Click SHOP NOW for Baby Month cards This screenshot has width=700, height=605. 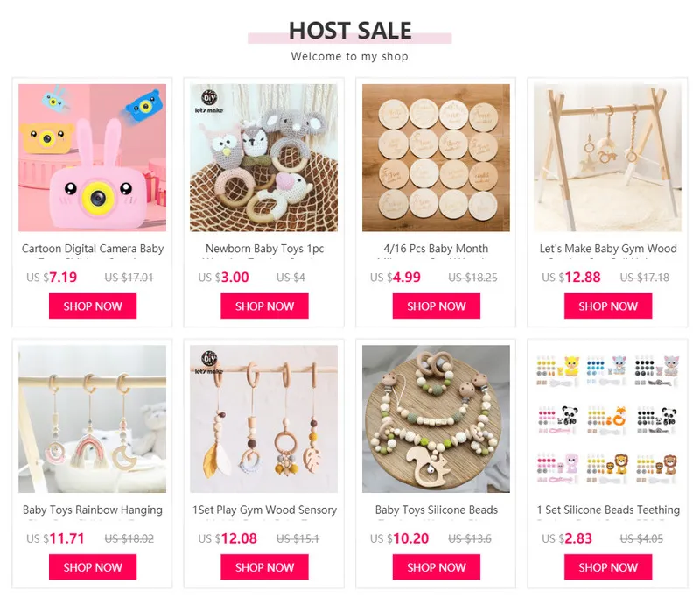coord(436,306)
